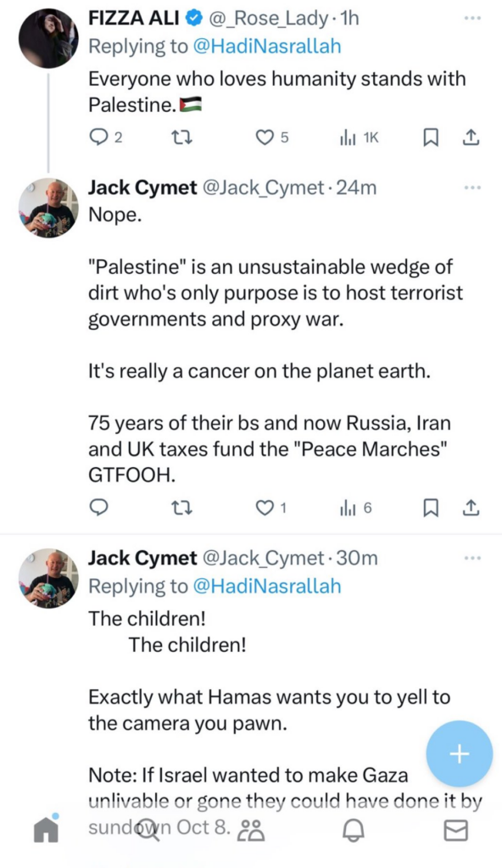
Task: Open Direct Messages envelope icon
Action: tap(456, 832)
